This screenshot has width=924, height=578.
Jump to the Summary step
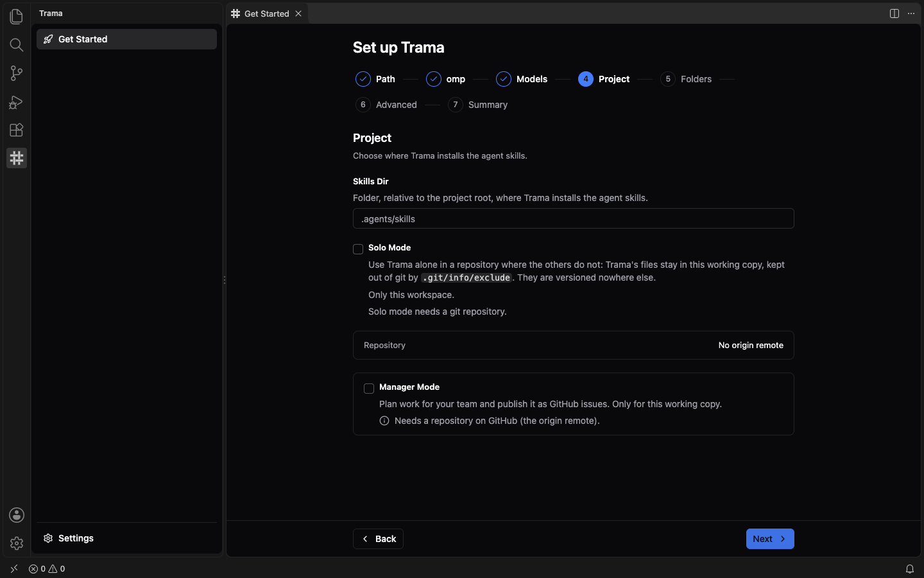coord(478,105)
